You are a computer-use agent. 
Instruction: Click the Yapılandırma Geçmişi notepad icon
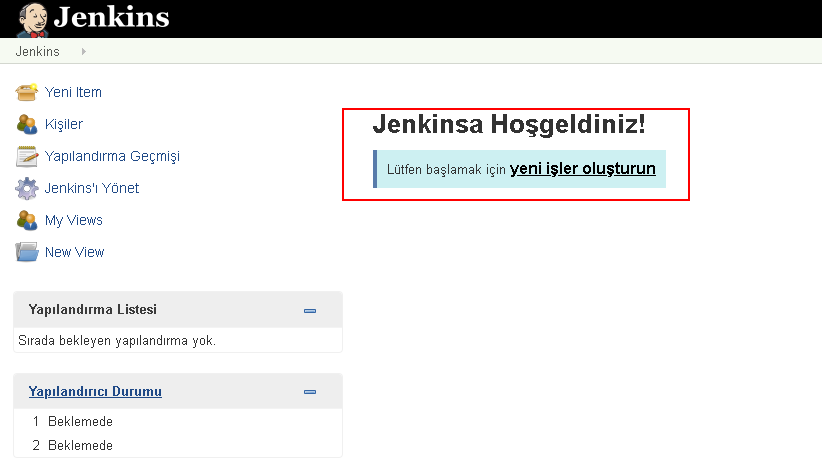point(26,156)
